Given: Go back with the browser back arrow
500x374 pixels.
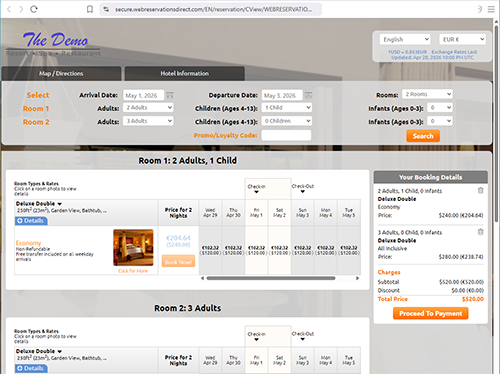Looking at the screenshot, I should pyautogui.click(x=9, y=9).
